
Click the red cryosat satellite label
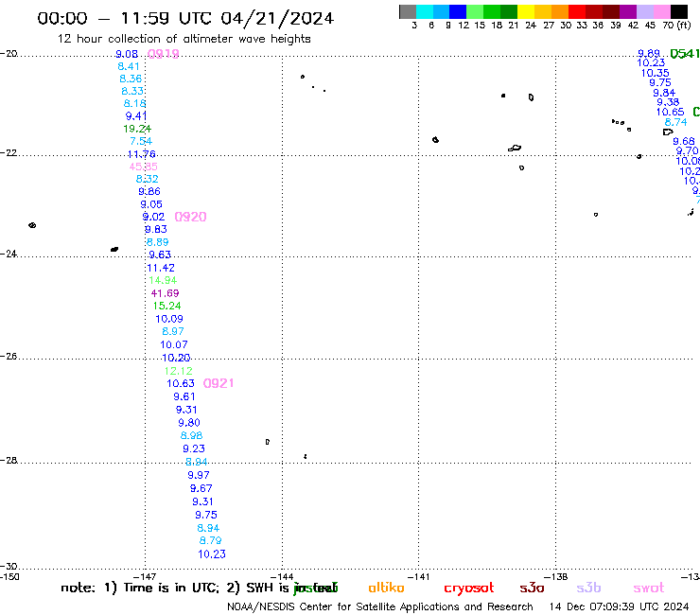click(x=469, y=589)
